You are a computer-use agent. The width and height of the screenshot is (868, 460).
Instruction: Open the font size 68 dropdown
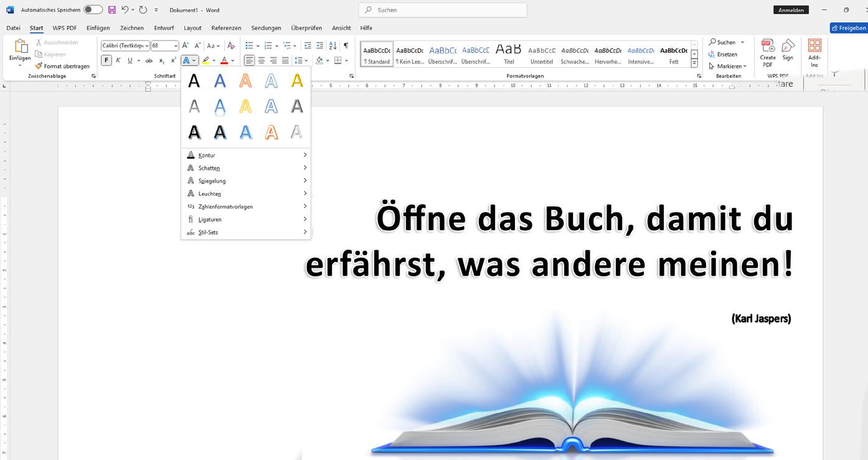pyautogui.click(x=176, y=45)
